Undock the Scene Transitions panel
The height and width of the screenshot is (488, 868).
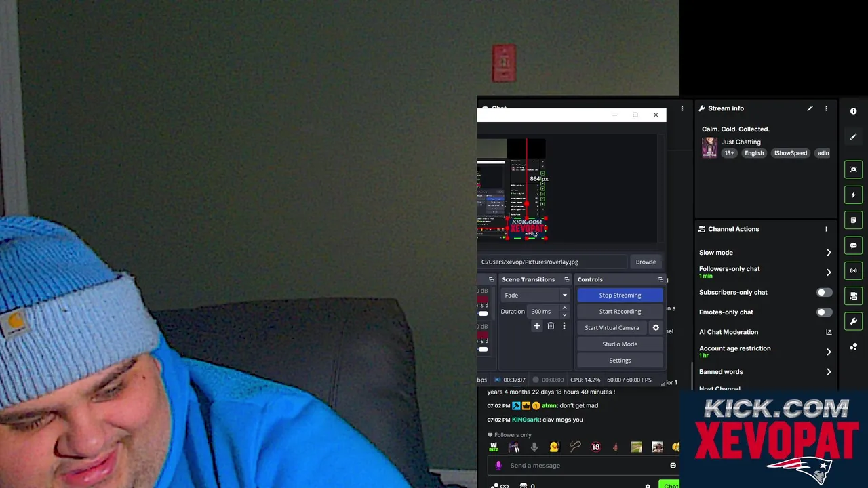click(x=566, y=279)
